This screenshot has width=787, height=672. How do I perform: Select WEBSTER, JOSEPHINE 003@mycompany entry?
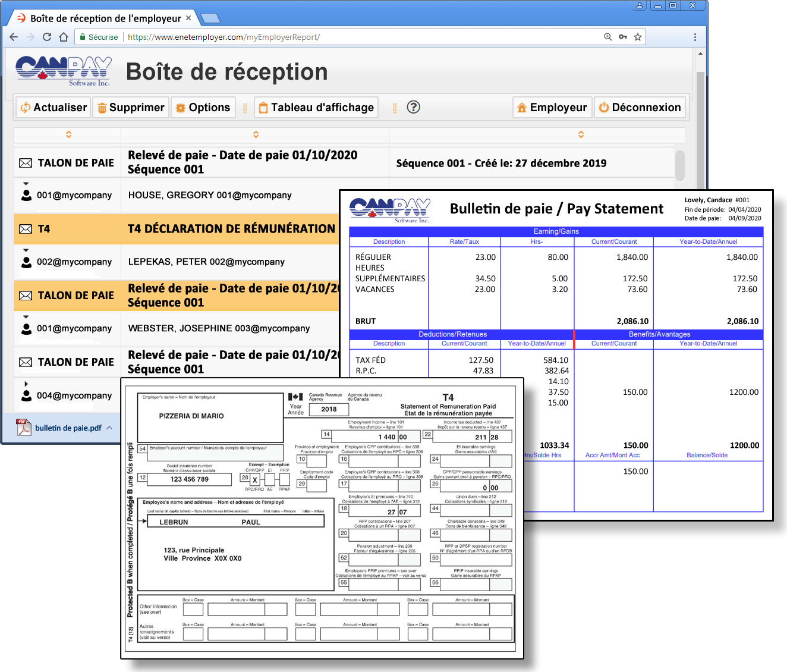(219, 328)
